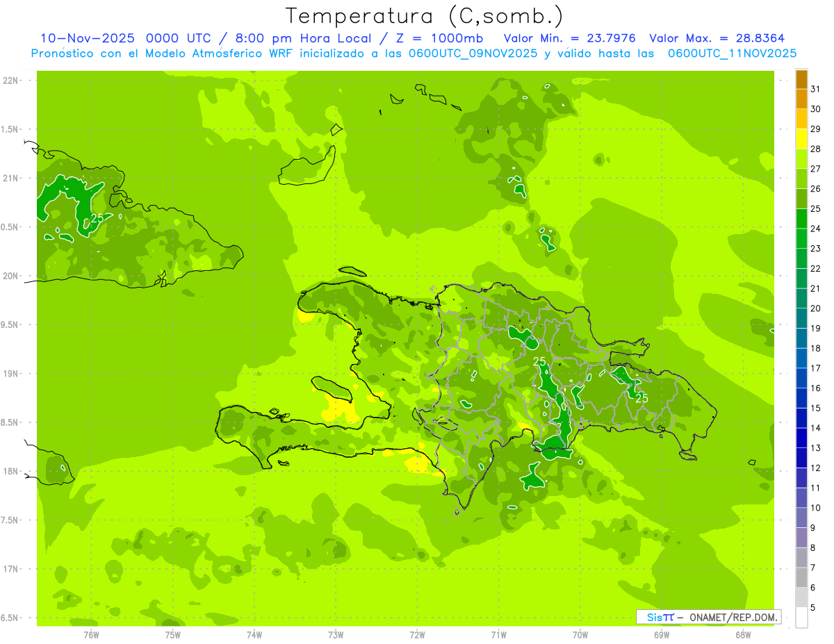Viewport: 834px width, 644px height.
Task: Click the "68W" longitude axis label
Action: [x=743, y=635]
